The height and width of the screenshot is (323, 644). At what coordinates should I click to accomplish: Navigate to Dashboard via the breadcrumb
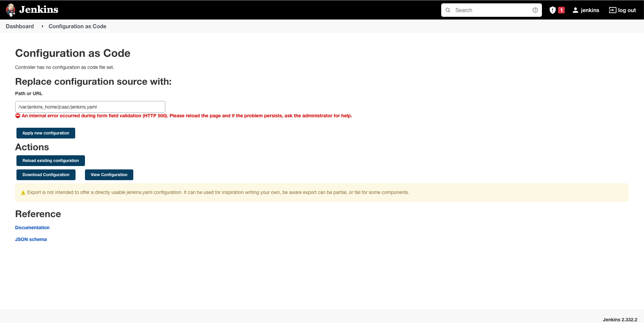point(19,26)
